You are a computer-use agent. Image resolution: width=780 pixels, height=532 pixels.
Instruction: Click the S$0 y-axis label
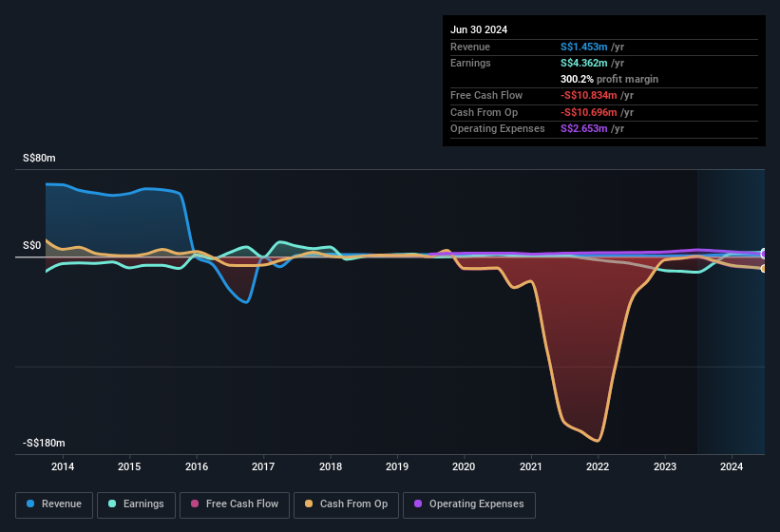tap(32, 246)
